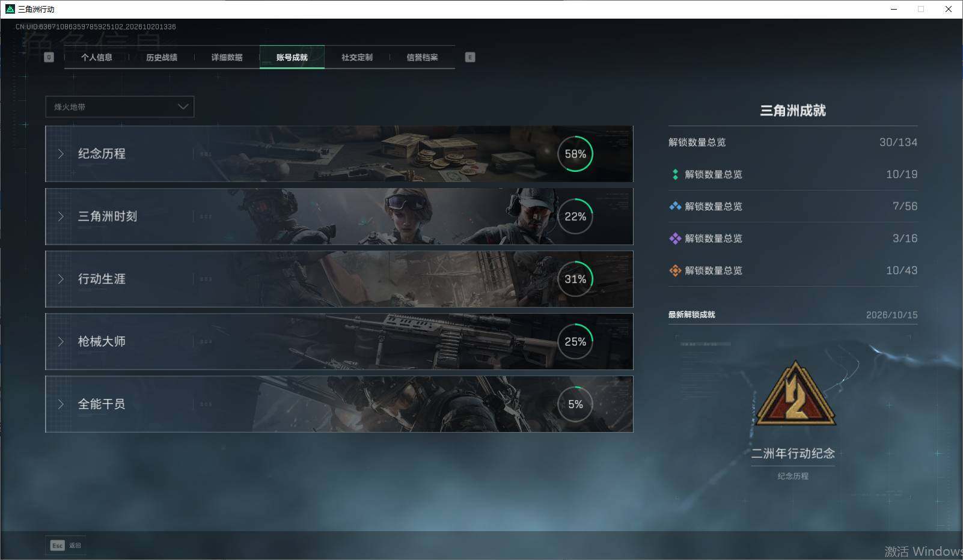The width and height of the screenshot is (963, 560).
Task: Expand the 行动生涯 category chevron
Action: tap(61, 279)
